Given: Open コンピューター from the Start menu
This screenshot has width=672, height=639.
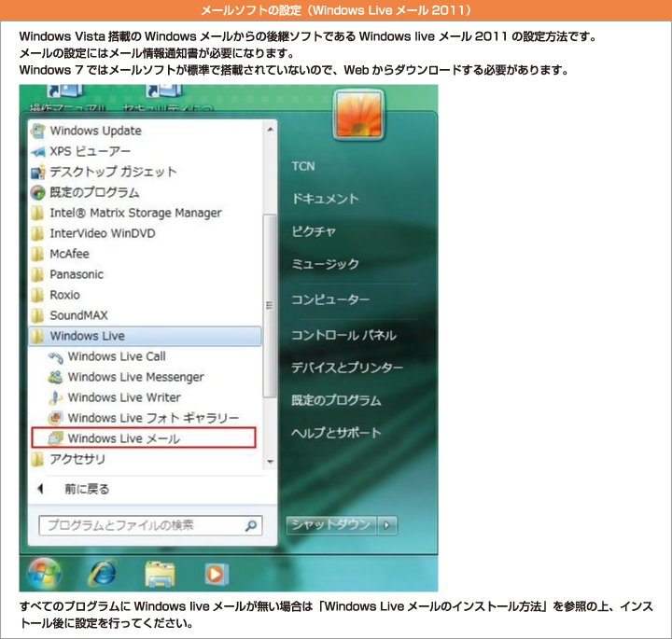Looking at the screenshot, I should 330,299.
